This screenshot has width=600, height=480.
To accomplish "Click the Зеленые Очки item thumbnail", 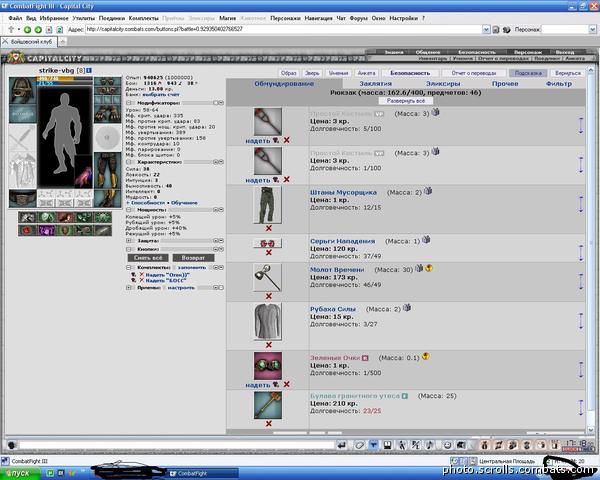I will click(267, 366).
